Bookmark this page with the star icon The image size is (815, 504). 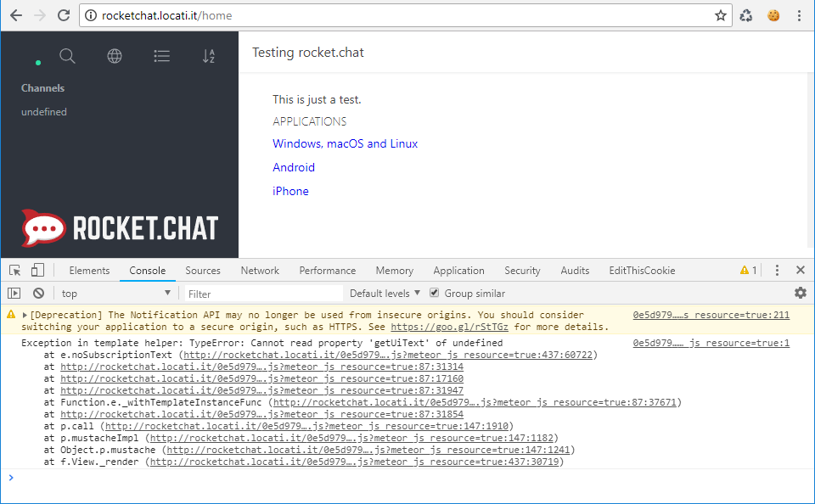721,15
